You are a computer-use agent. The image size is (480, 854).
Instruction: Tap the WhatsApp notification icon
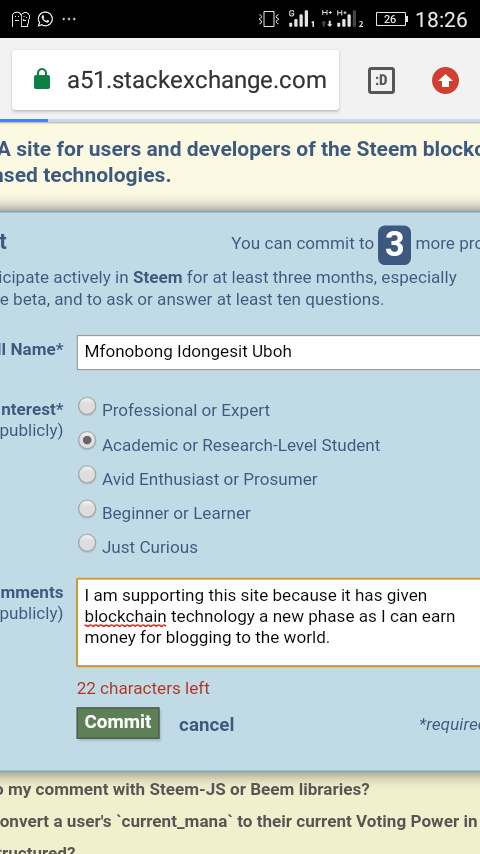[x=45, y=19]
